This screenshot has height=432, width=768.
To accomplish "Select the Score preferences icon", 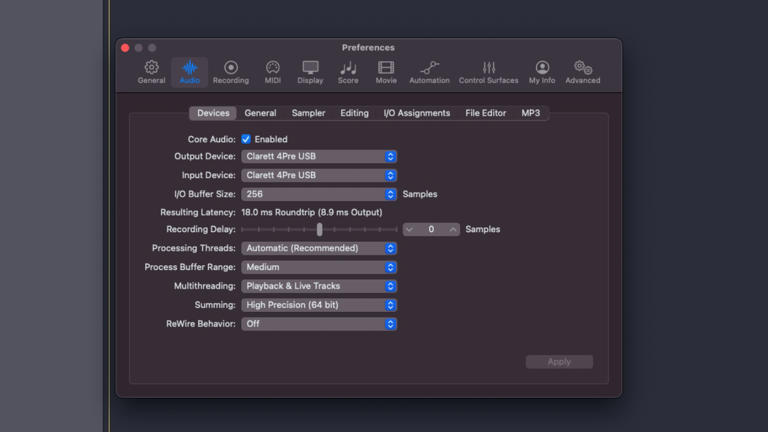I will (x=348, y=70).
